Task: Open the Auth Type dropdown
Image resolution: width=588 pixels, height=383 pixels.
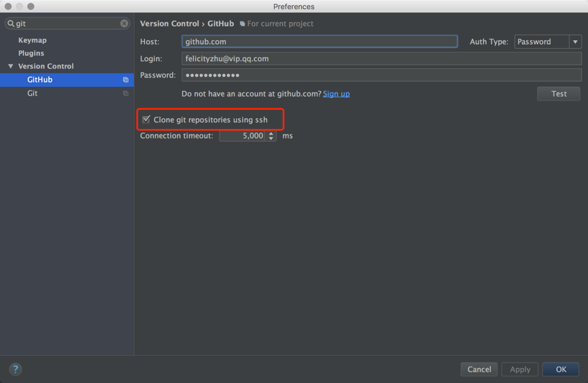Action: point(575,41)
